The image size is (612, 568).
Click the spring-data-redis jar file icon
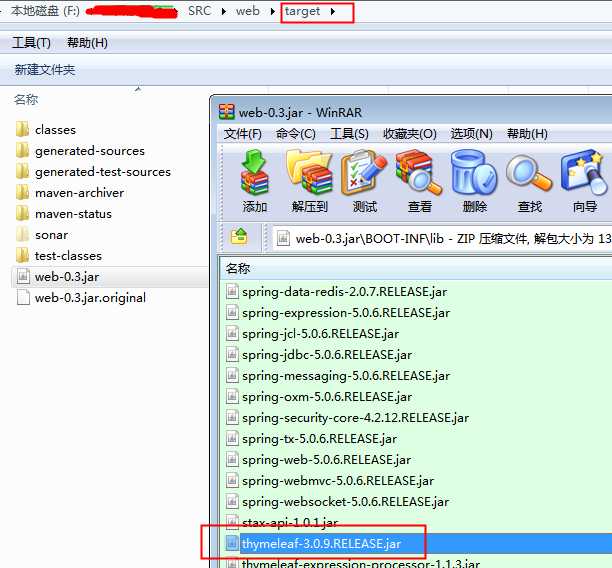pos(232,291)
